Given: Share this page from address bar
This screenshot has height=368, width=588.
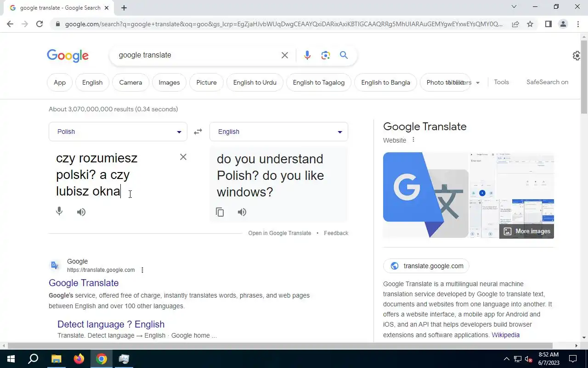Looking at the screenshot, I should tap(515, 24).
